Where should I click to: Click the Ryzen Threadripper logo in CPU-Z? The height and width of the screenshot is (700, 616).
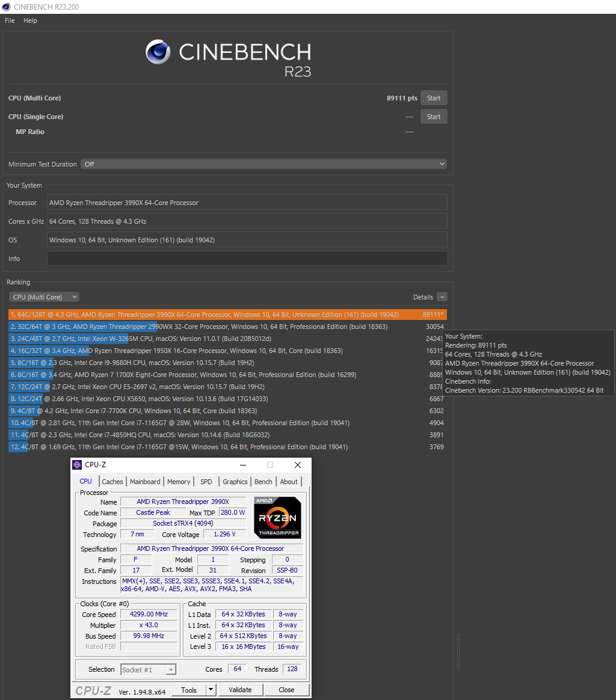tap(277, 517)
